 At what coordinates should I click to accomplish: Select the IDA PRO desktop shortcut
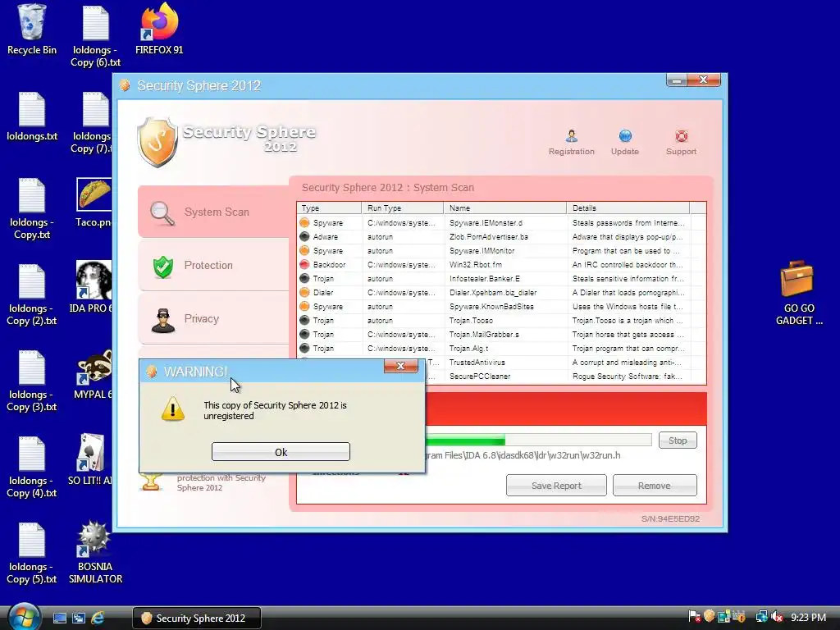point(91,287)
